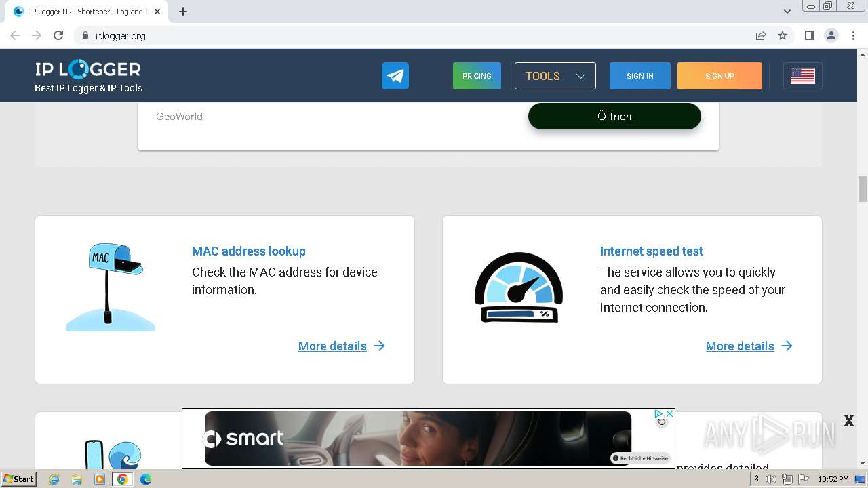Open Chrome's three-dot menu
868x488 pixels.
coord(853,35)
